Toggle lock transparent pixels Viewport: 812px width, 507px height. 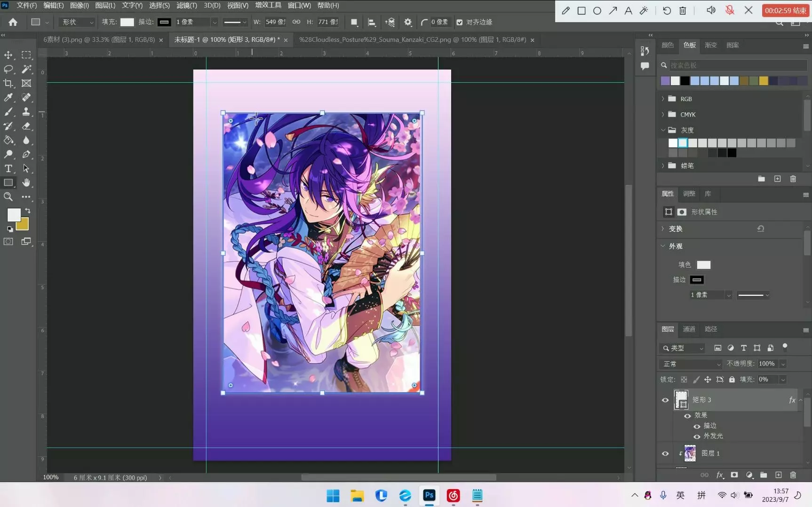point(684,380)
